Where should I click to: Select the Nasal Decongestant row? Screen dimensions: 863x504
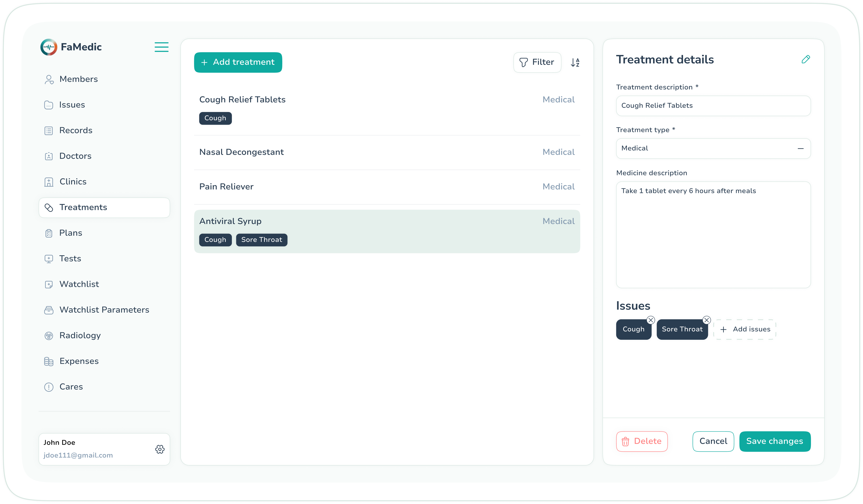[x=387, y=152]
